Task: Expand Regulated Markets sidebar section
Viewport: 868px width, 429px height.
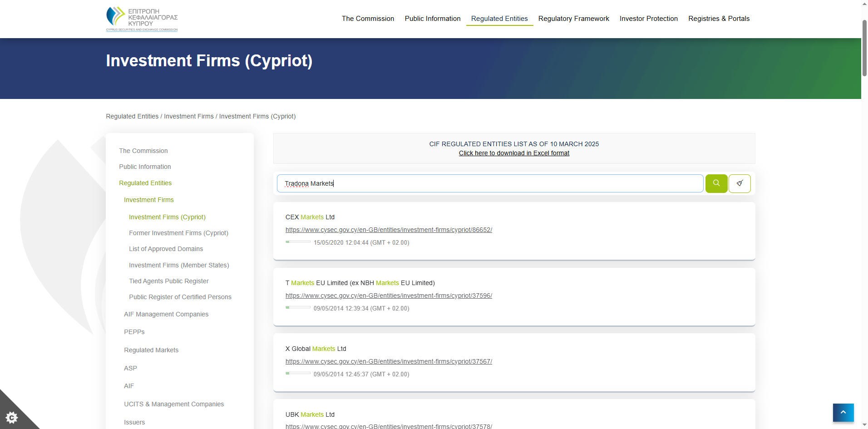Action: point(151,350)
